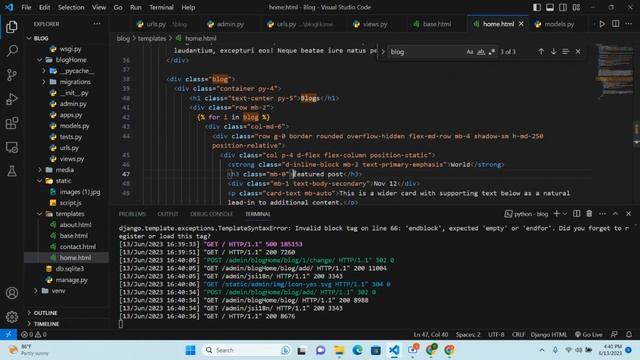Viewport: 640px width, 360px height.
Task: Switch to PROBLEMS panel tab
Action: point(132,214)
